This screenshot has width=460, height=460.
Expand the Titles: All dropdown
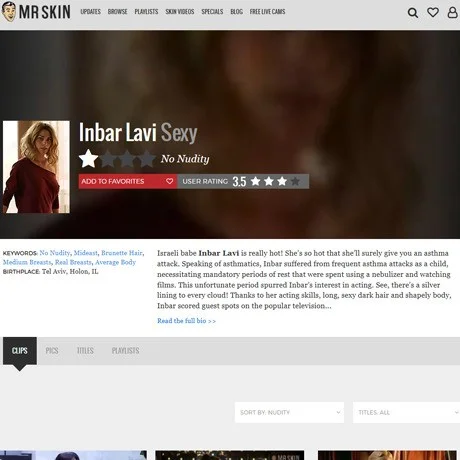click(406, 412)
